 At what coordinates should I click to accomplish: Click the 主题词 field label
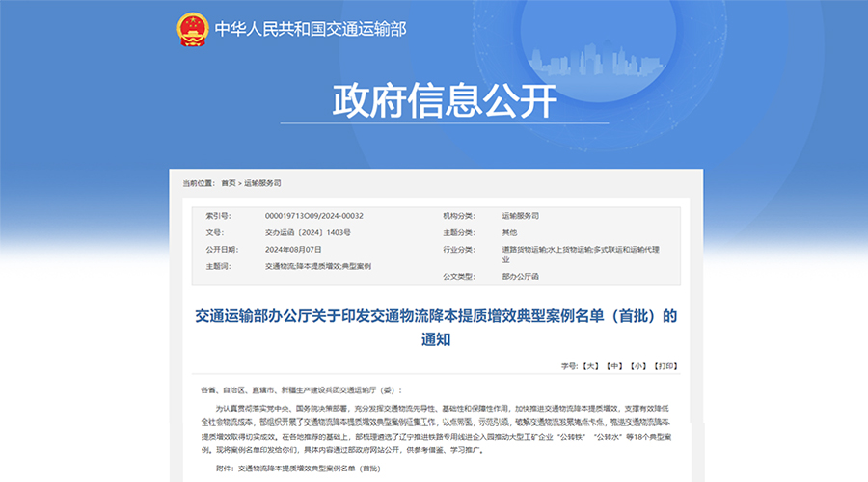218,266
